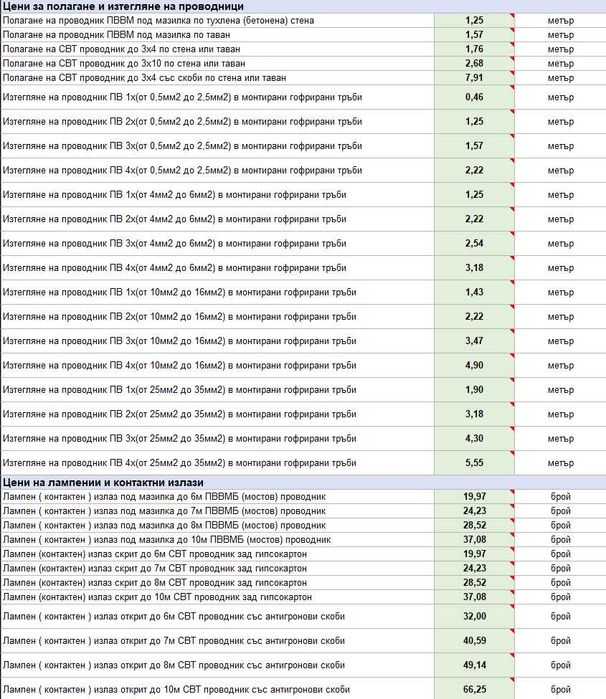
Task: Click the header 'Цени на лампении и контактни излази'
Action: click(x=103, y=482)
